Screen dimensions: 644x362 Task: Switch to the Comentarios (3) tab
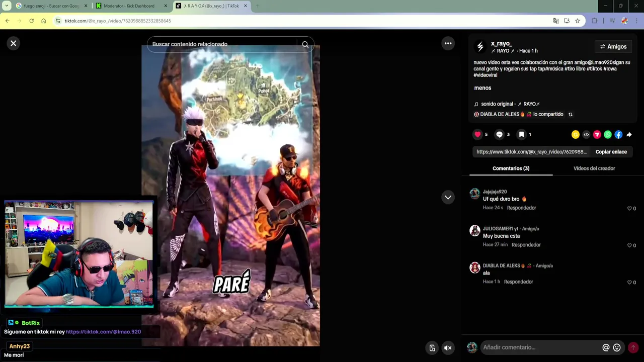511,168
